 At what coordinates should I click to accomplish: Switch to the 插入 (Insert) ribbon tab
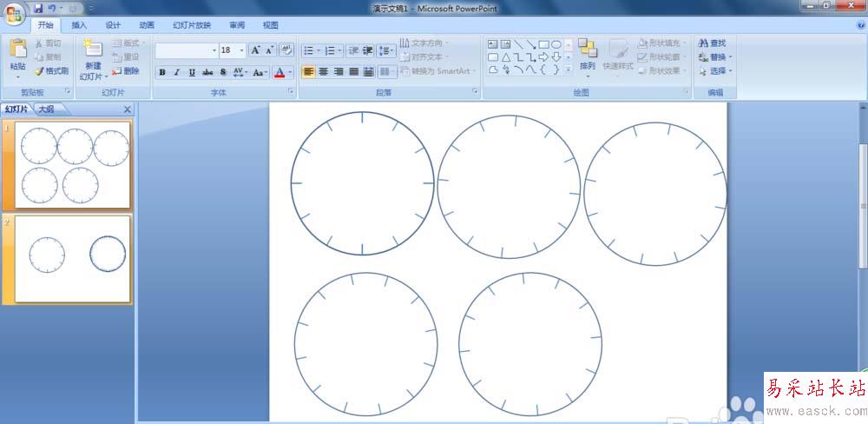click(79, 25)
